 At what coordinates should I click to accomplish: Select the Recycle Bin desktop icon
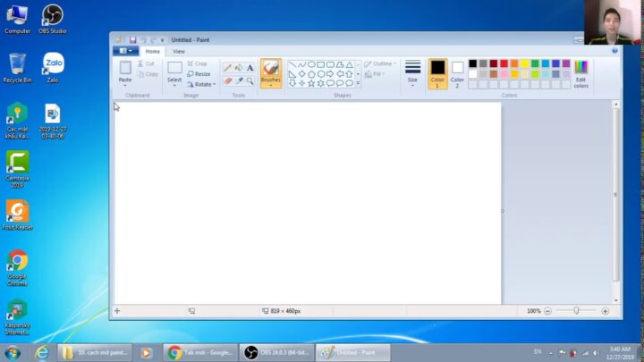[17, 68]
